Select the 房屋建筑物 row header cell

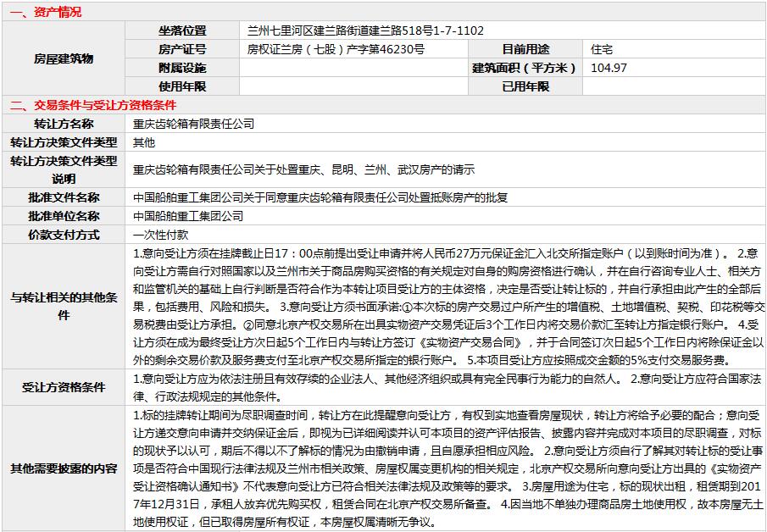pos(64,58)
